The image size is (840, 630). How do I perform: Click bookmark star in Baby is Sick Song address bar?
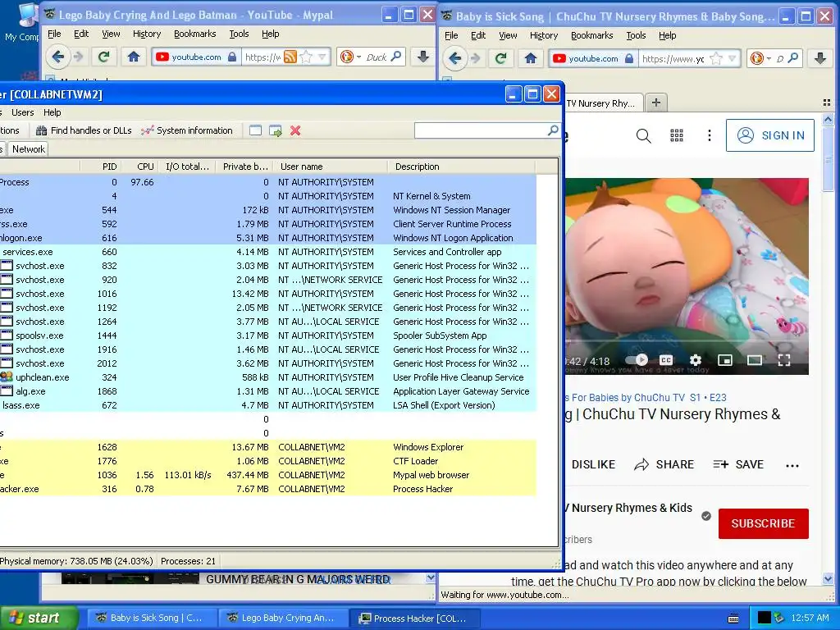[715, 58]
